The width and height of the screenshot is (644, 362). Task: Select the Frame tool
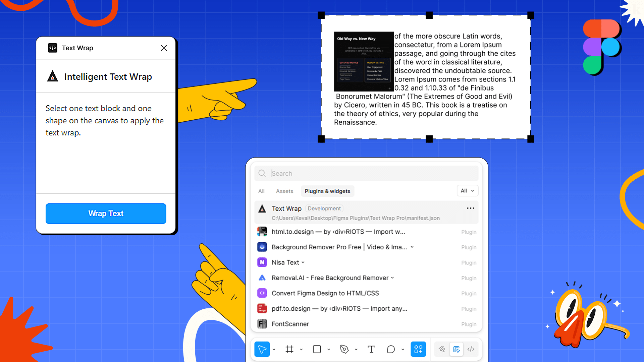(x=289, y=349)
